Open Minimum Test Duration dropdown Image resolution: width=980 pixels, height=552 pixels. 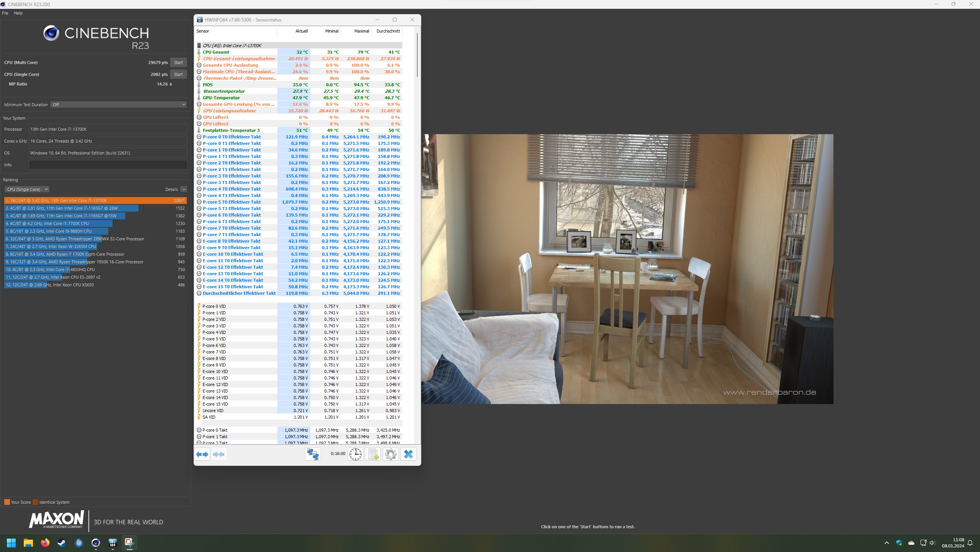(x=118, y=105)
